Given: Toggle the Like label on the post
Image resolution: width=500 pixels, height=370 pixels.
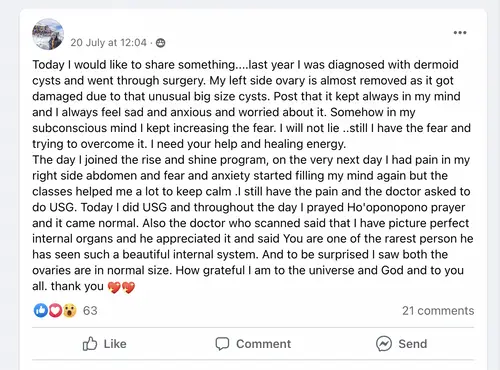Looking at the screenshot, I should 115,344.
